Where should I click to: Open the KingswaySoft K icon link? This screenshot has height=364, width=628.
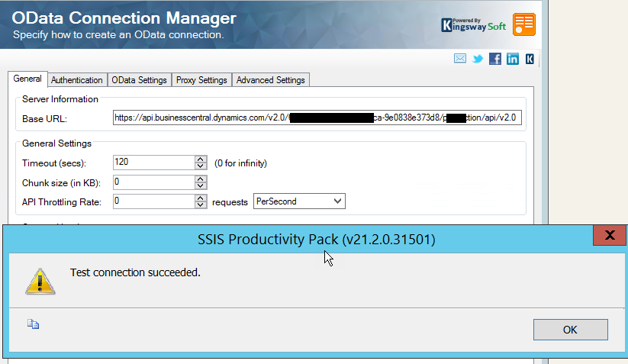pyautogui.click(x=530, y=59)
